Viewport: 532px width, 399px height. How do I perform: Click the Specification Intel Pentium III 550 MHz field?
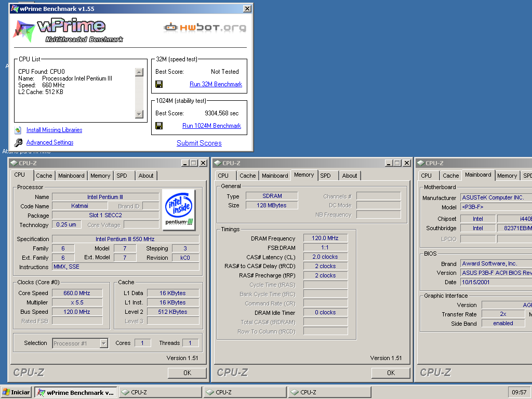(x=125, y=239)
